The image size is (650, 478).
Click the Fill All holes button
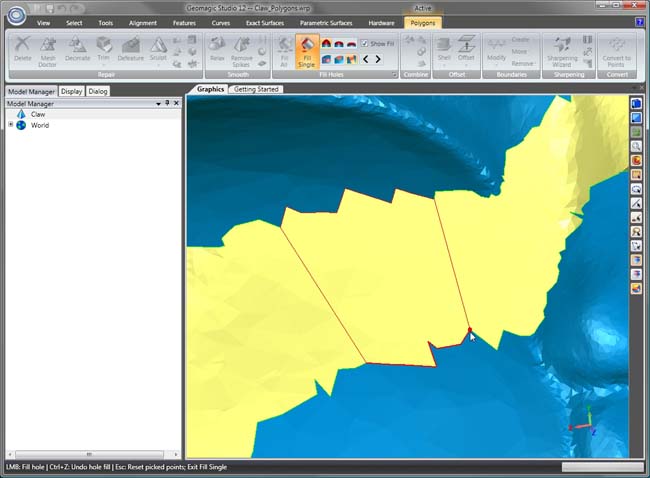coord(284,51)
